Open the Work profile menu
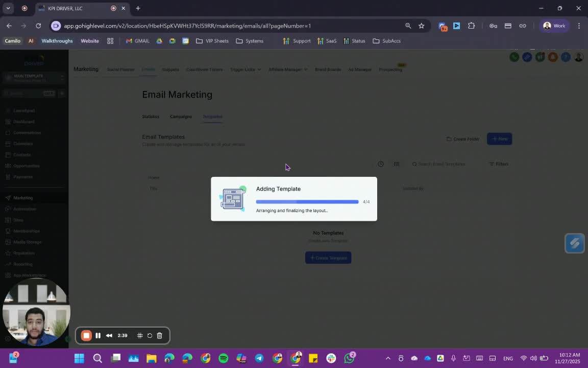 (554, 26)
